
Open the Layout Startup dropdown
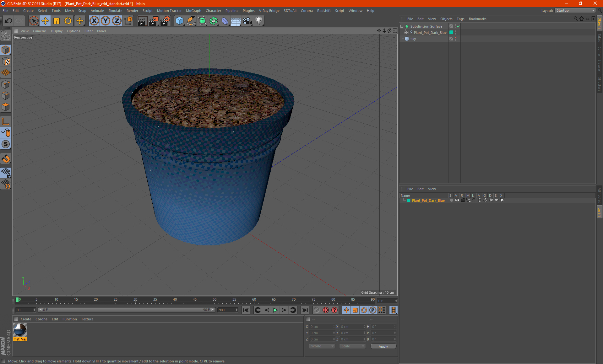click(x=575, y=10)
